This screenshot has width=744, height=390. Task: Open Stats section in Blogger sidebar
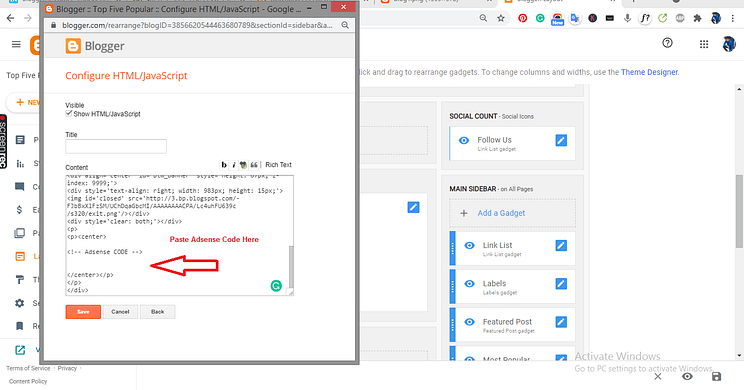tap(20, 164)
